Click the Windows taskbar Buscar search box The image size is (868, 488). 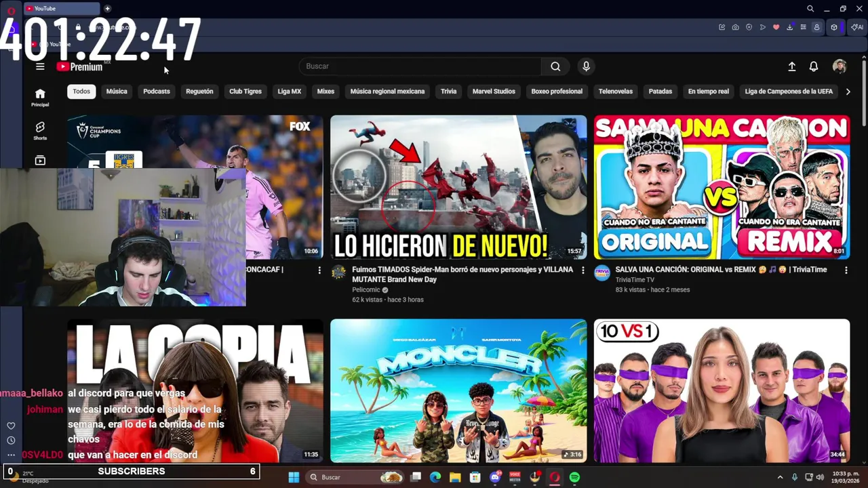click(x=353, y=477)
